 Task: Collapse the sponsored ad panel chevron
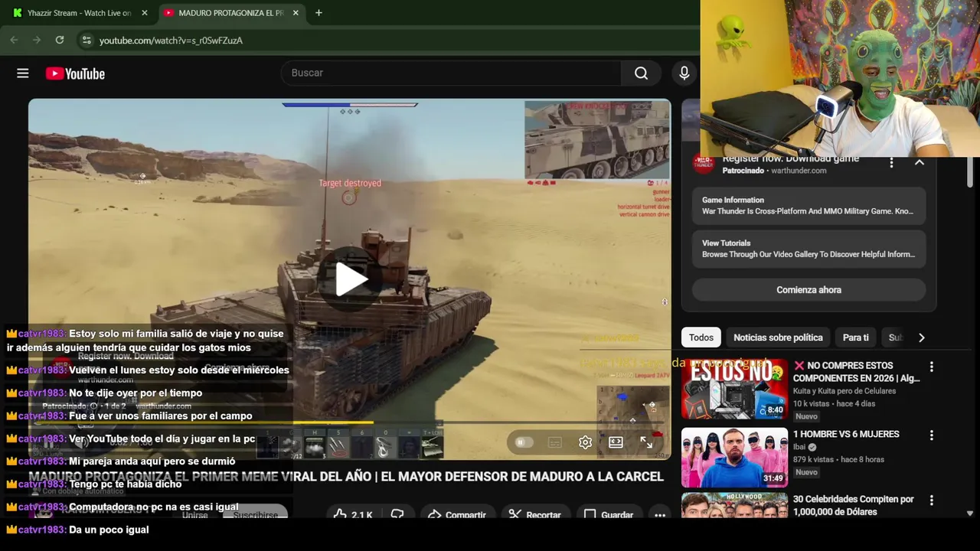(920, 162)
